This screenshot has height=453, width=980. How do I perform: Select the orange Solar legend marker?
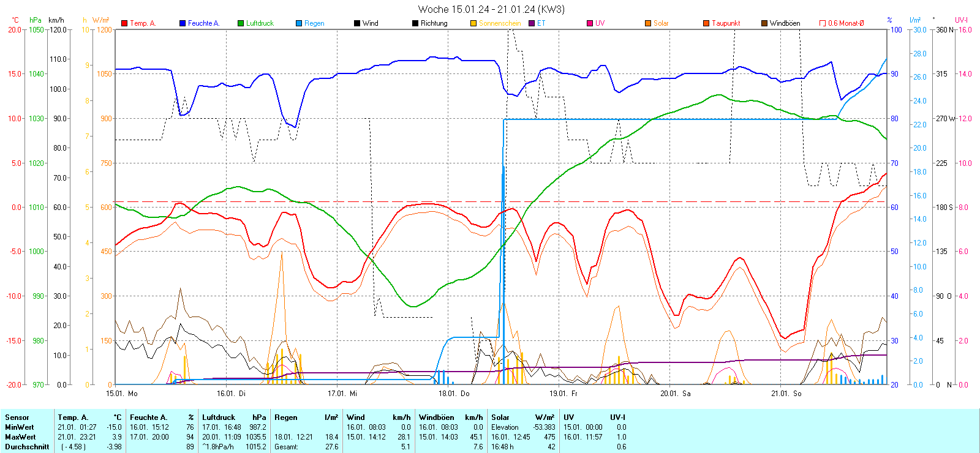point(648,23)
